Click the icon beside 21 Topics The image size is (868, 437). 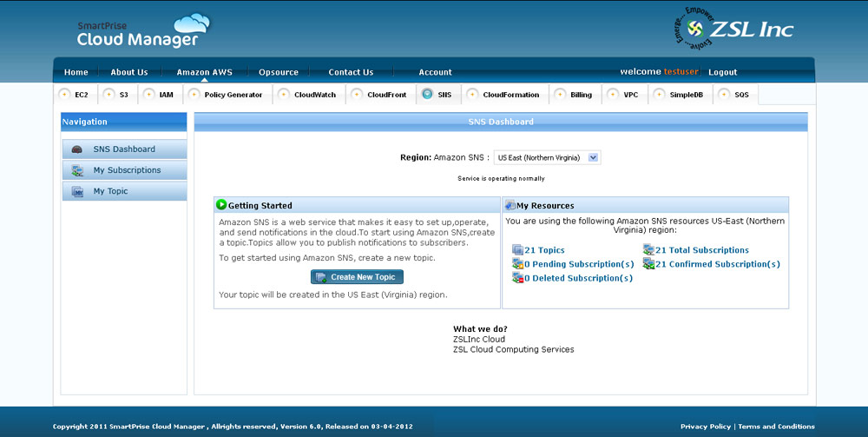517,250
